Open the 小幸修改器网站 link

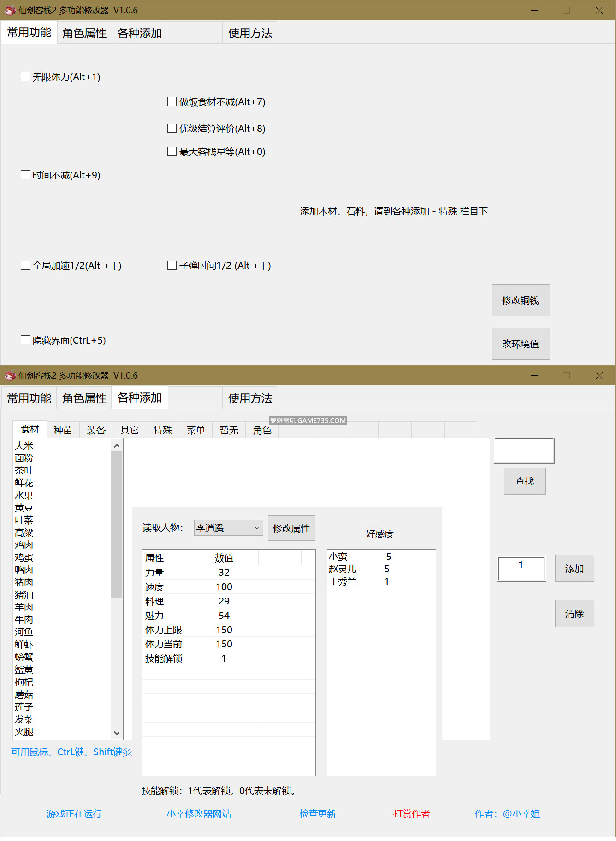199,814
